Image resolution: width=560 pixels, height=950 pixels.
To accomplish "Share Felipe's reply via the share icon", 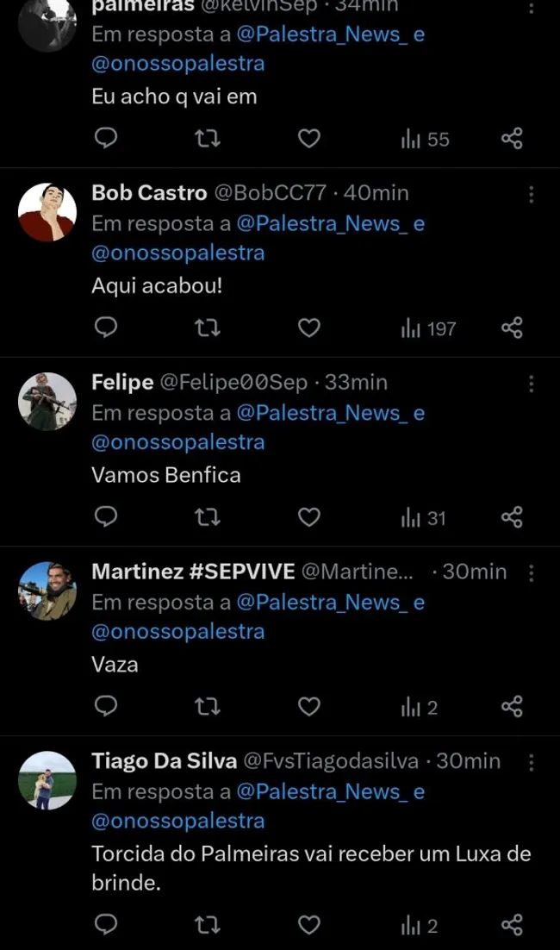I will click(x=511, y=517).
